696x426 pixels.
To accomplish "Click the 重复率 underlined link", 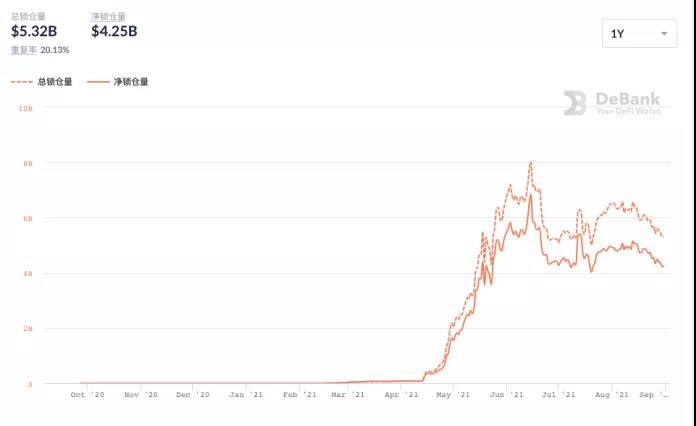I will (x=24, y=49).
